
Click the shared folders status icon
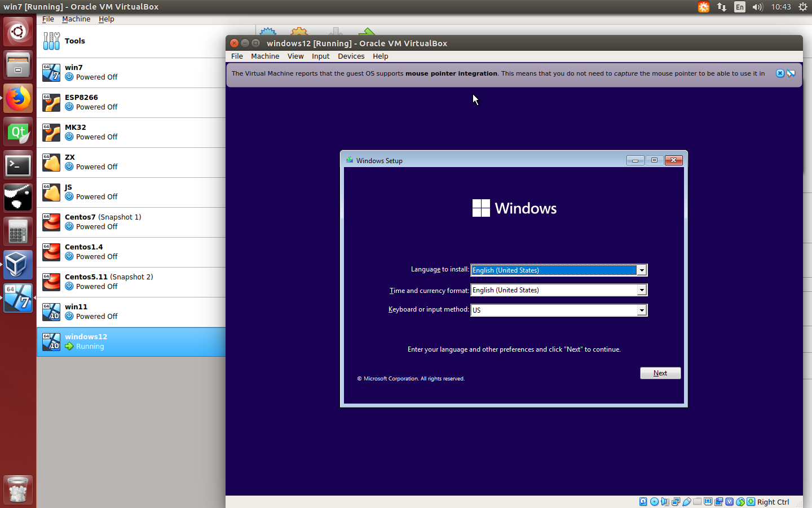pos(697,501)
